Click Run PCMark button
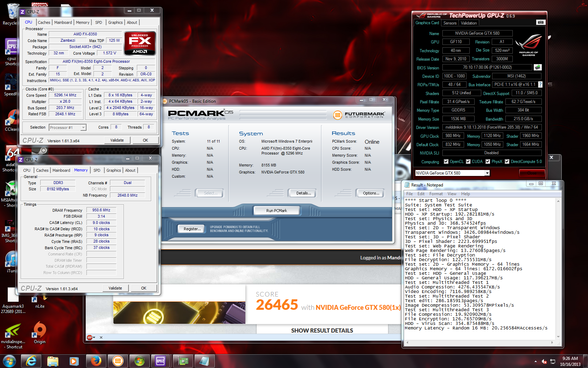Screen dimensions: 588x368 (276, 211)
